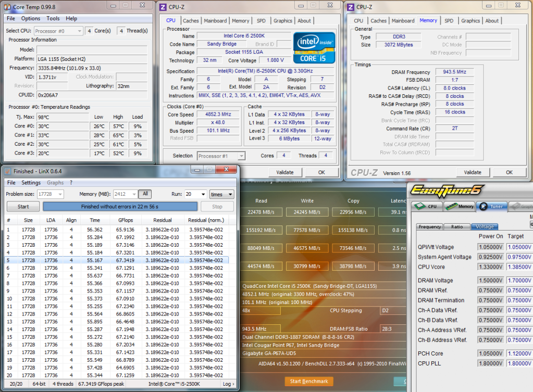Click the AIDA64 22478 MB/s read result

[261, 212]
